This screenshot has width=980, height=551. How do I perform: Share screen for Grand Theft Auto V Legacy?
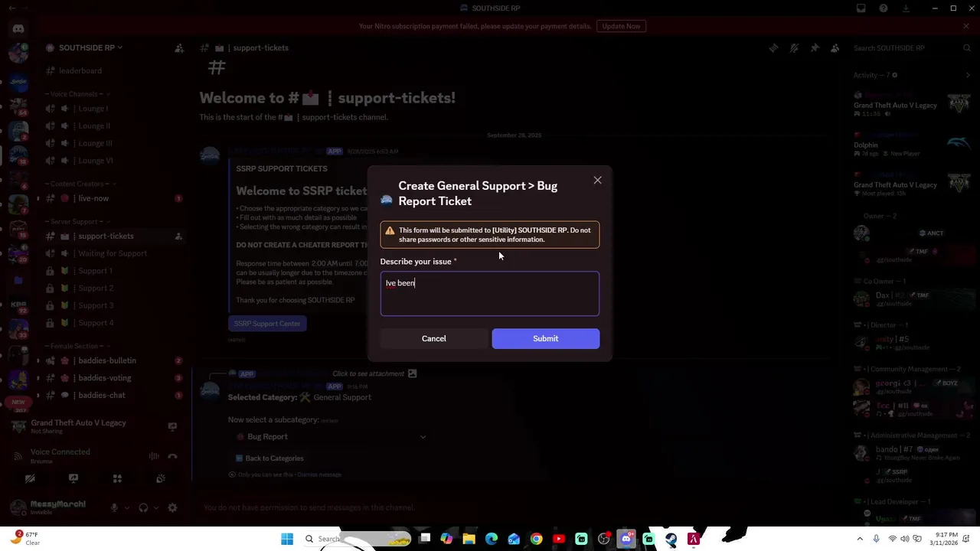pos(172,427)
